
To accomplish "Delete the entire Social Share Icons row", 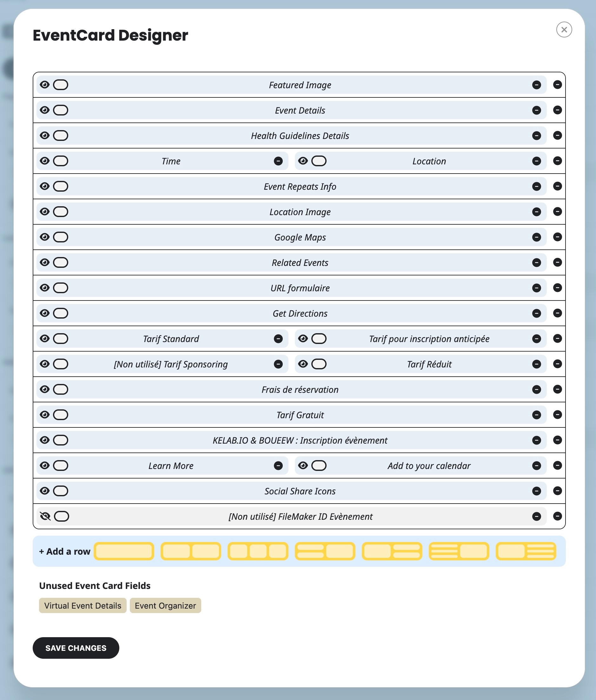I will pyautogui.click(x=557, y=491).
